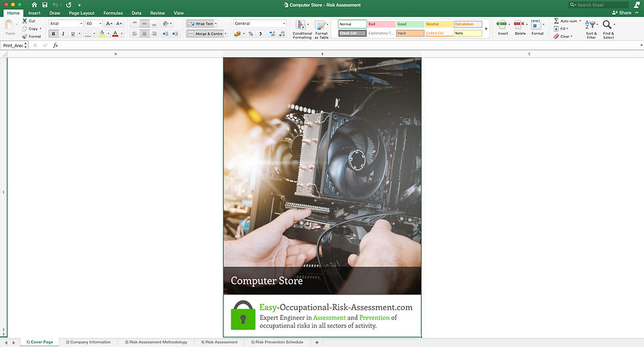Expand the borders dropdown arrow
The width and height of the screenshot is (644, 347).
pyautogui.click(x=94, y=34)
